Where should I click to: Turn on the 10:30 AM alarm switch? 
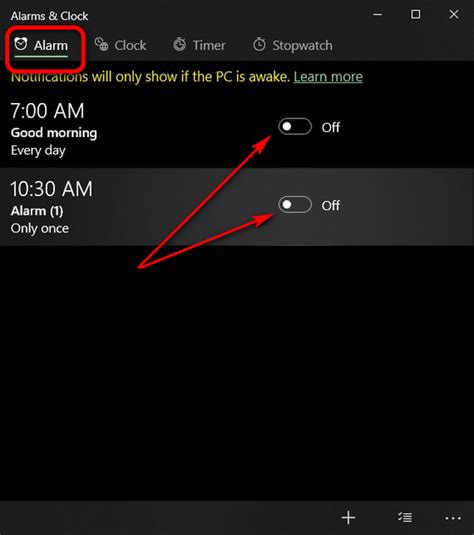click(295, 205)
